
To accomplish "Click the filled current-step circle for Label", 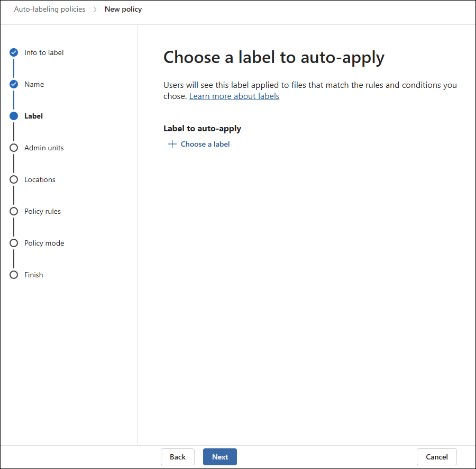I will (14, 116).
